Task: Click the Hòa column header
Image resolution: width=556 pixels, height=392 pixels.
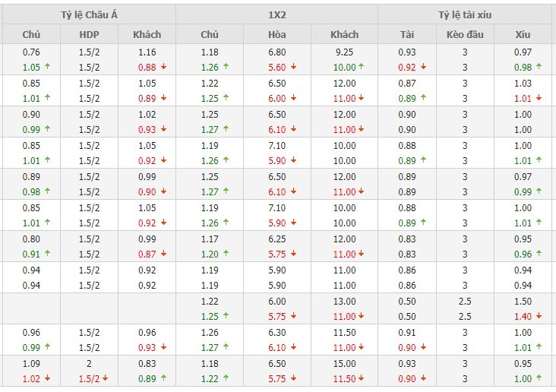Action: [x=277, y=34]
